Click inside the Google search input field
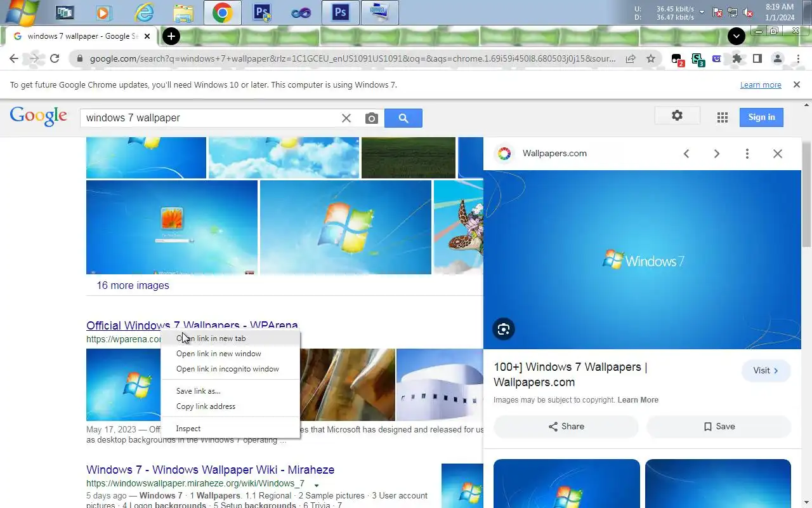812x508 pixels. tap(209, 118)
